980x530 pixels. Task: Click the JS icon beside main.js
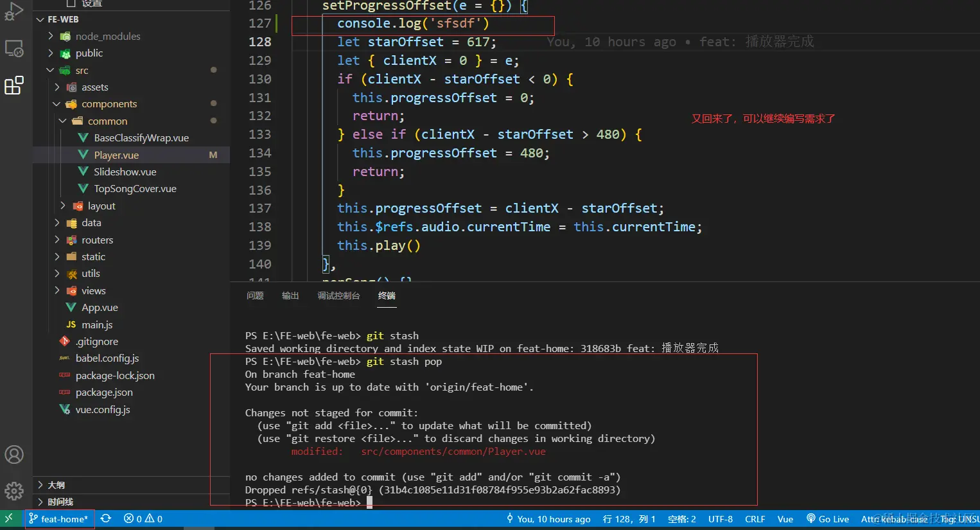click(71, 324)
